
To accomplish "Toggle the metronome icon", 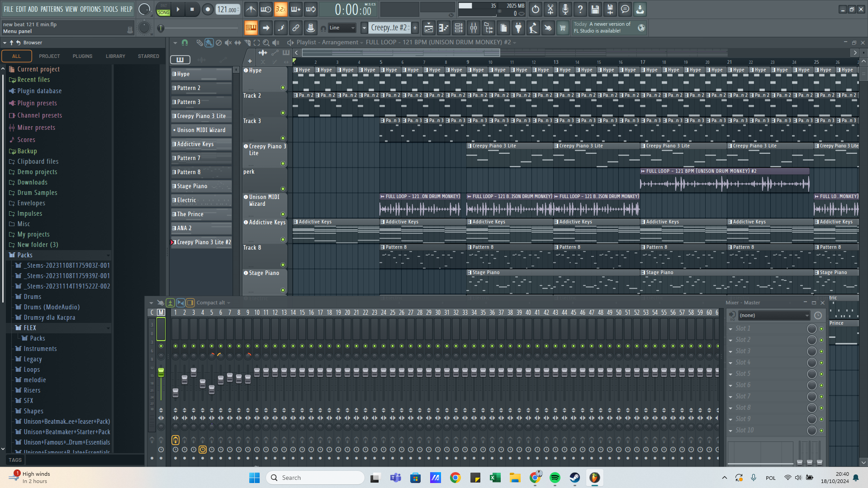I will click(251, 9).
